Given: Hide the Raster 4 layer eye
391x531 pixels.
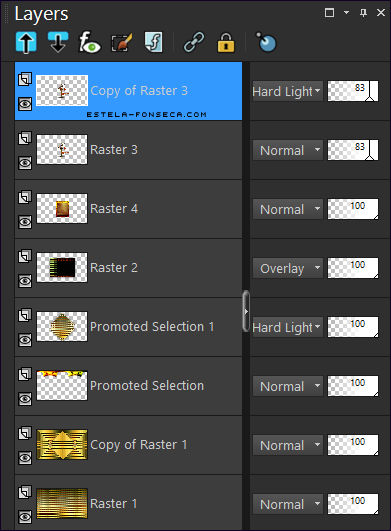Looking at the screenshot, I should (25, 222).
